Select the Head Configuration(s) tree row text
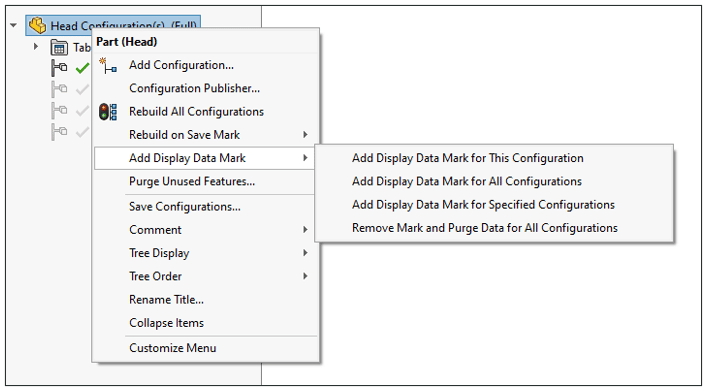The image size is (708, 391). coord(123,25)
